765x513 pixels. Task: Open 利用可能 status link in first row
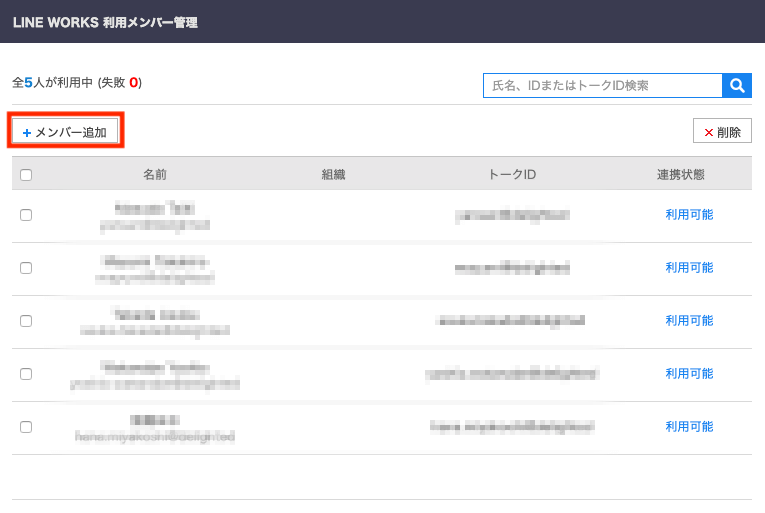(x=689, y=215)
